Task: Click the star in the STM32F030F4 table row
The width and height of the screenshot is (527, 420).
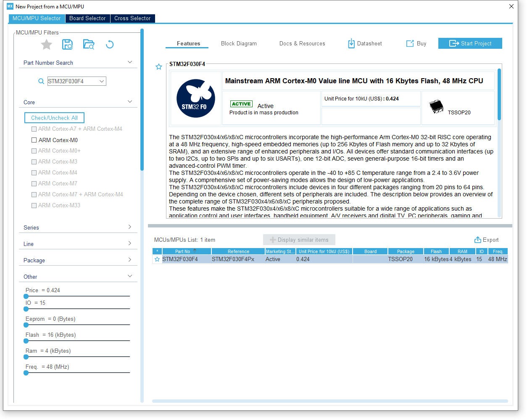Action: pos(157,259)
